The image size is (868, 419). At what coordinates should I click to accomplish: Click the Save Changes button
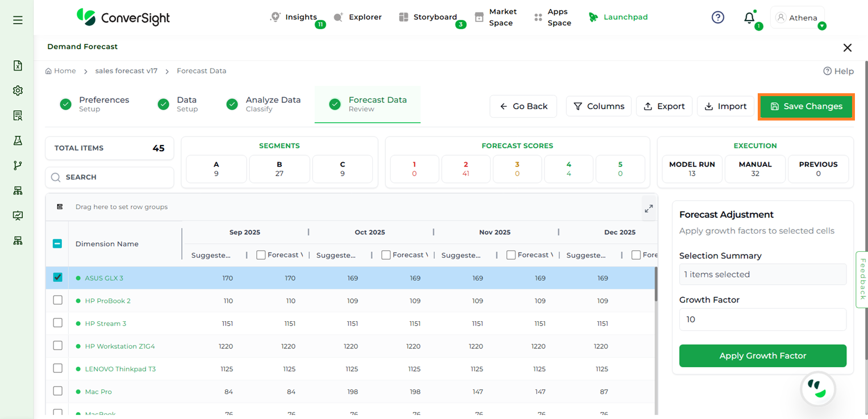pos(806,106)
